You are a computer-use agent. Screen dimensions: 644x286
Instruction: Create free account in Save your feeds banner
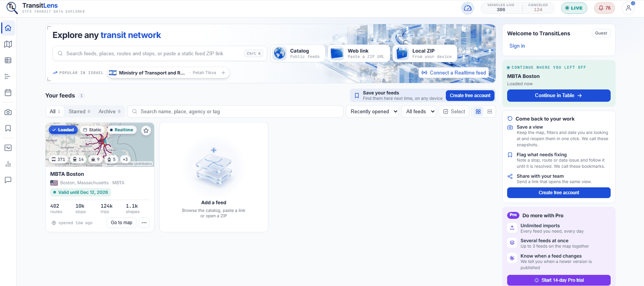coord(470,96)
